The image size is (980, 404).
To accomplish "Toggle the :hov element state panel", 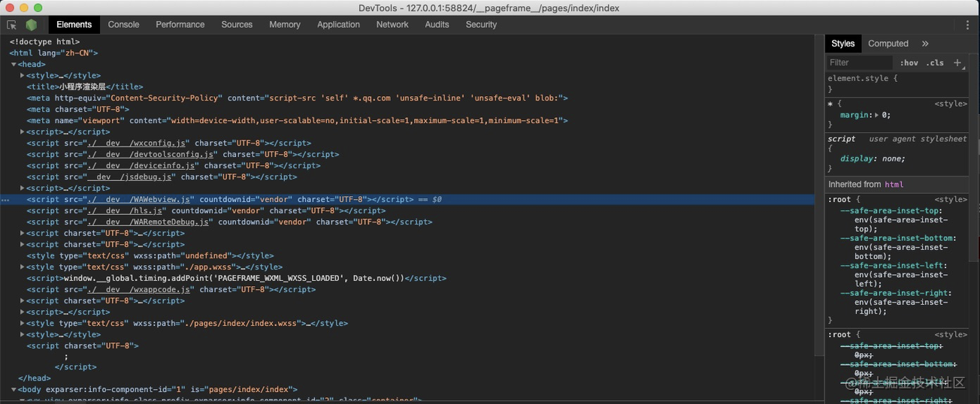I will coord(909,63).
